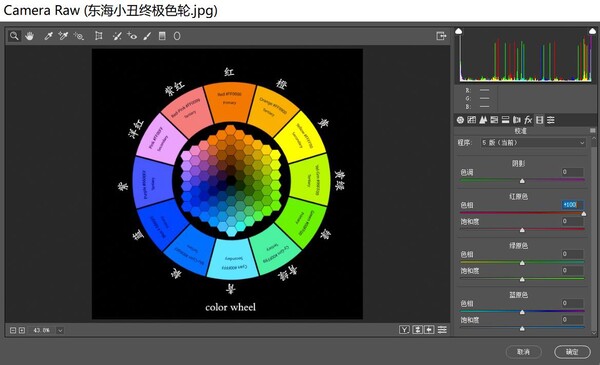Click the 蓝原色 饱和度 slider handle

tap(522, 328)
